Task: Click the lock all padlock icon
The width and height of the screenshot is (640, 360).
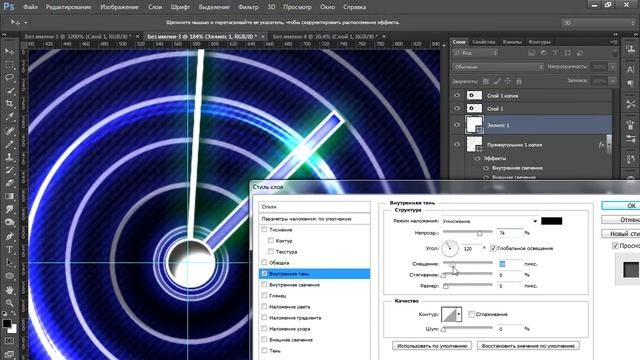Action: [519, 81]
